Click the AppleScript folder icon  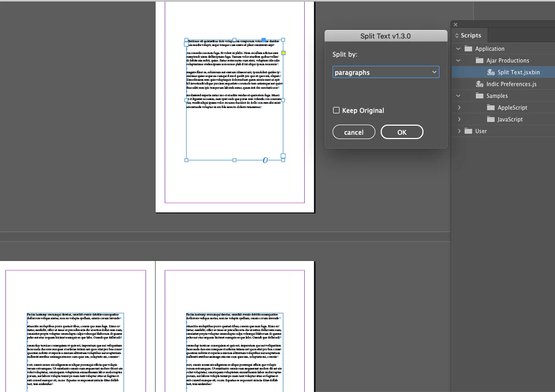[491, 107]
